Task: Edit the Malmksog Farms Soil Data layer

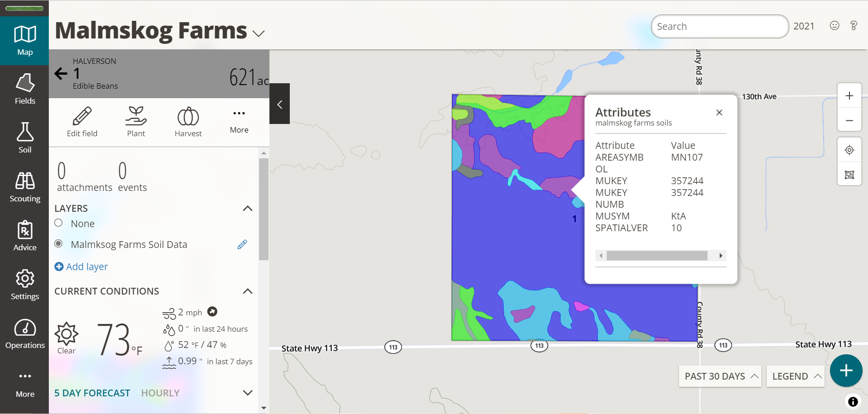Action: click(242, 244)
